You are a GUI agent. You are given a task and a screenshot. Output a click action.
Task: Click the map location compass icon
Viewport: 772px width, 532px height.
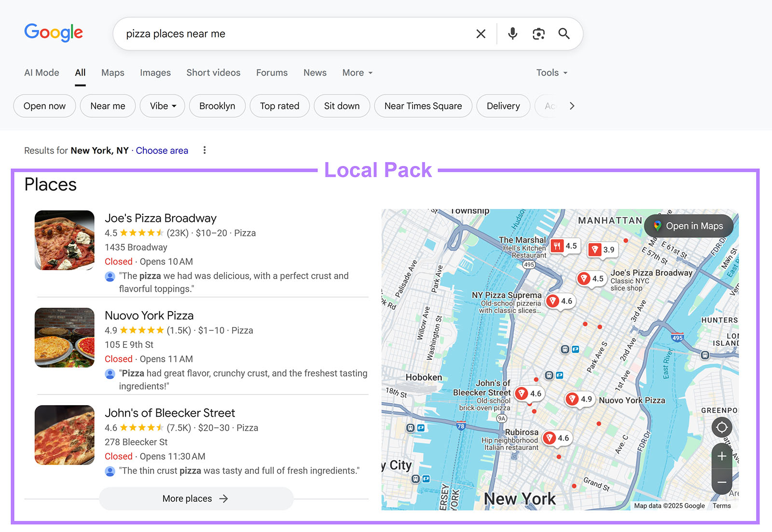(x=722, y=427)
